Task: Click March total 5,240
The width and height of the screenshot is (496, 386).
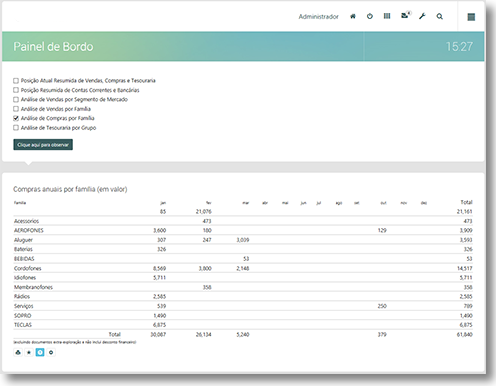Action: click(x=243, y=334)
